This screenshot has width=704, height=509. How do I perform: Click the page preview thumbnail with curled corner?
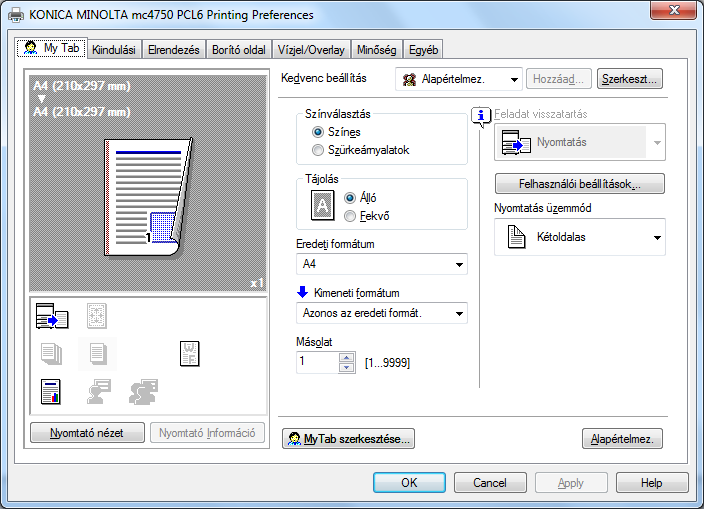[149, 197]
